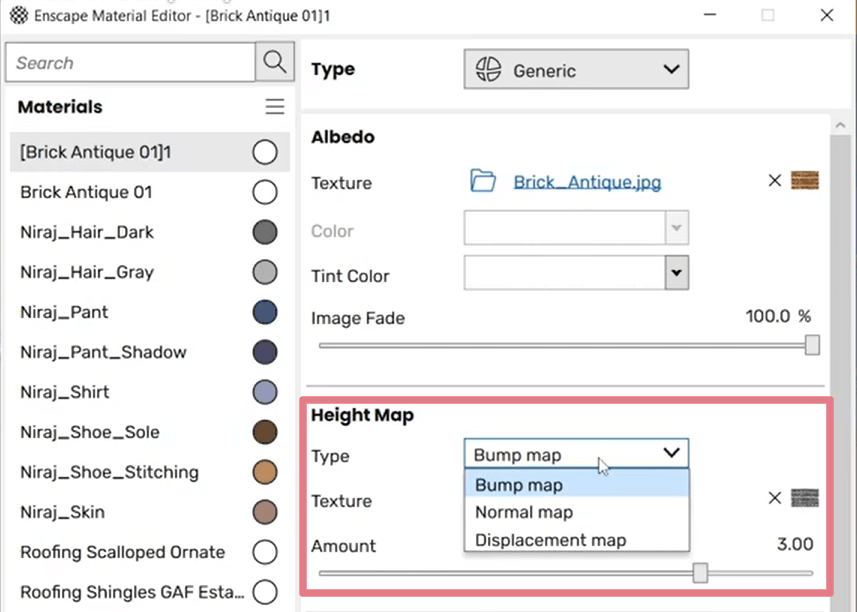This screenshot has width=857, height=612.
Task: Select the Niraj_Shoe_Sole material
Action: pyautogui.click(x=149, y=432)
